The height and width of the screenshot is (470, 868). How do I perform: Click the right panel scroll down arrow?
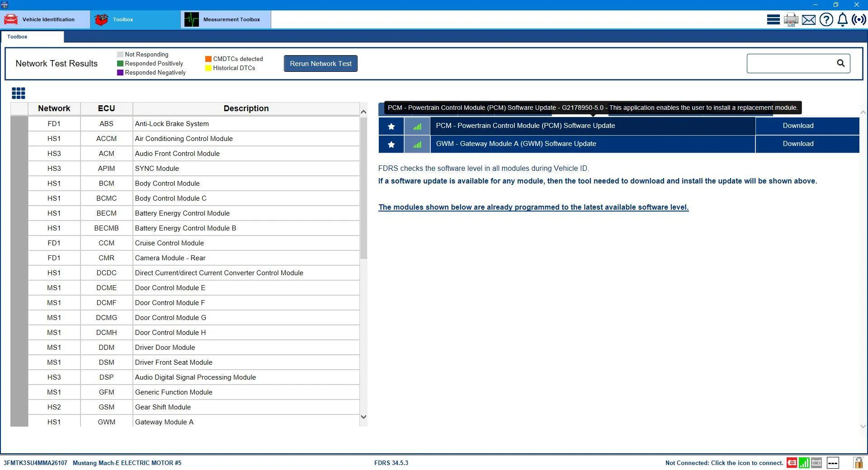click(863, 426)
